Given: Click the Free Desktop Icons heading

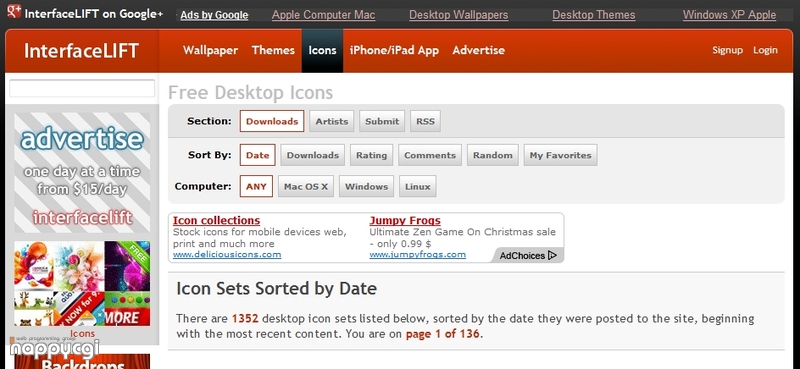Looking at the screenshot, I should click(x=251, y=93).
